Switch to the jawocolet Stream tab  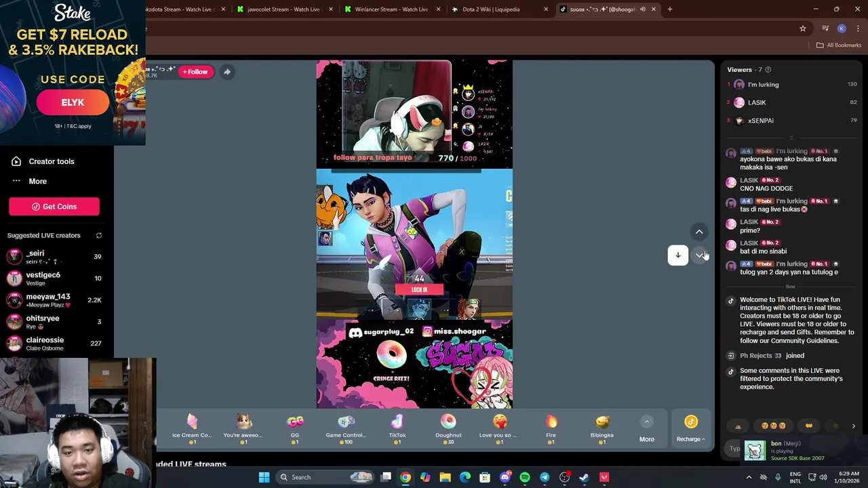(x=283, y=9)
